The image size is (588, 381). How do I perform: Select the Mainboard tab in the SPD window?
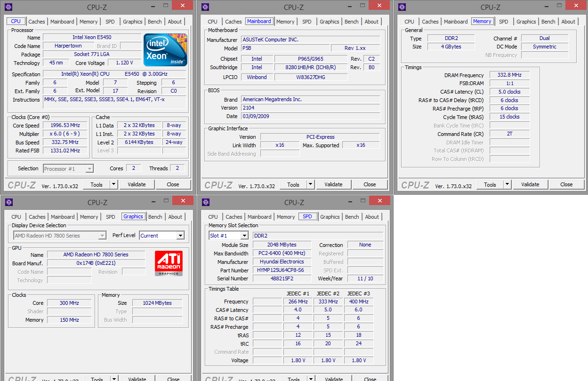pyautogui.click(x=259, y=217)
